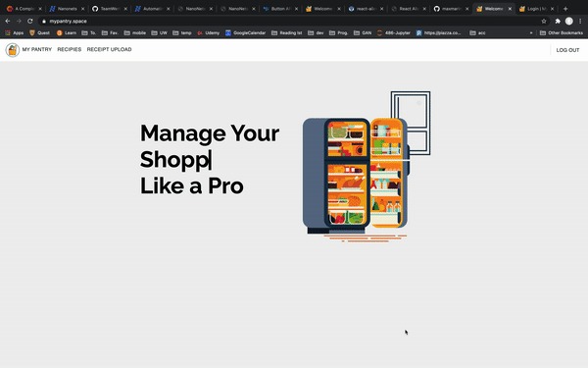
Task: Open the 486-Jupyter bookmark
Action: tap(394, 33)
